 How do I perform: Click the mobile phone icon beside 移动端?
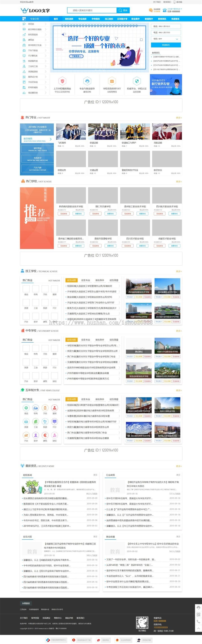[x=174, y=2]
